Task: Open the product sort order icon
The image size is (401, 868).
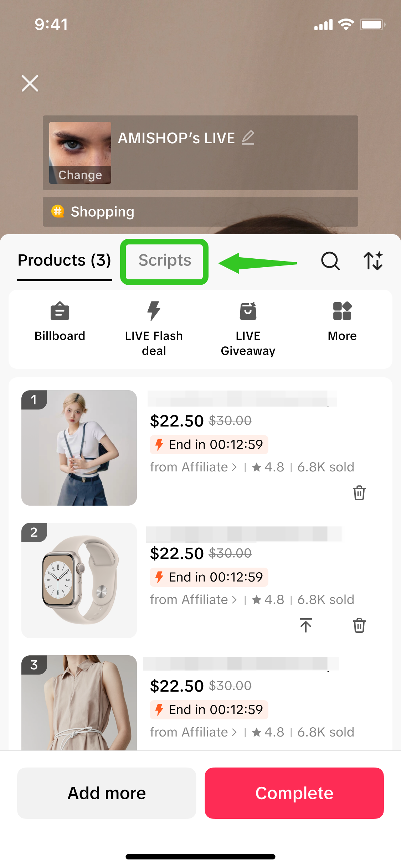Action: [x=373, y=261]
